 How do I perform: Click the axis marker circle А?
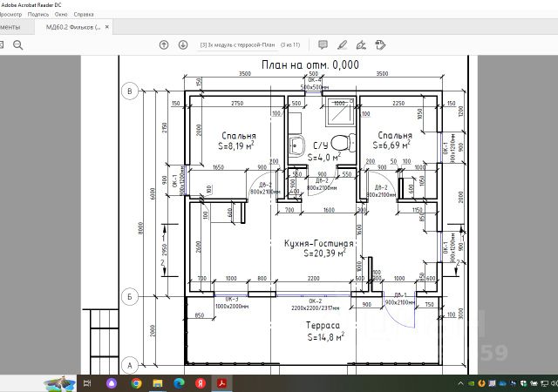click(130, 365)
